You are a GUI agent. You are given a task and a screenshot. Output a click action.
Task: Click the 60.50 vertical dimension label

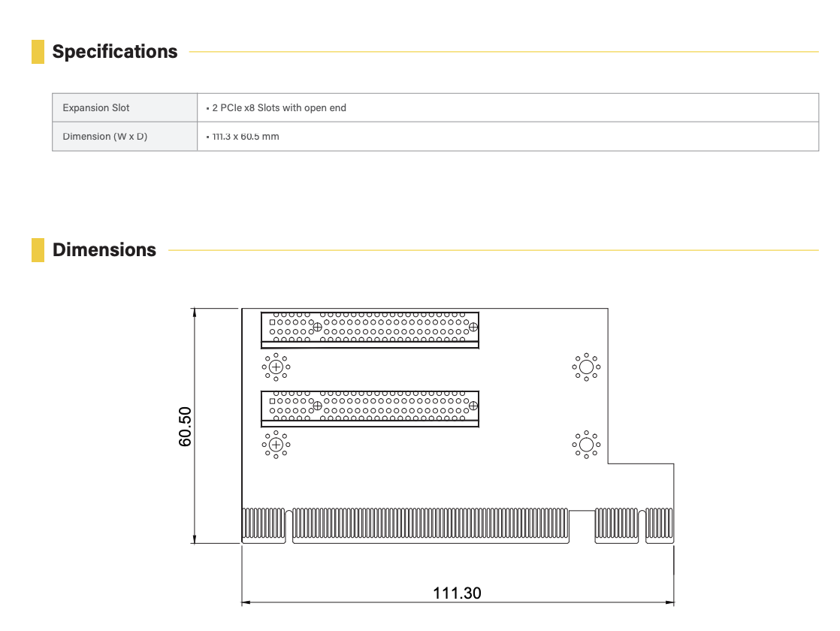pos(186,426)
